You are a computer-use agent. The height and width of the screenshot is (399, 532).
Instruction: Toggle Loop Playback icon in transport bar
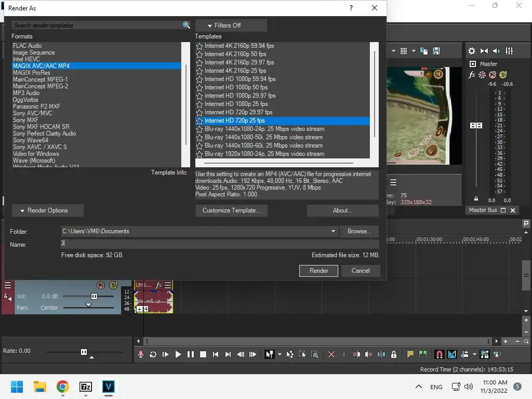click(153, 354)
